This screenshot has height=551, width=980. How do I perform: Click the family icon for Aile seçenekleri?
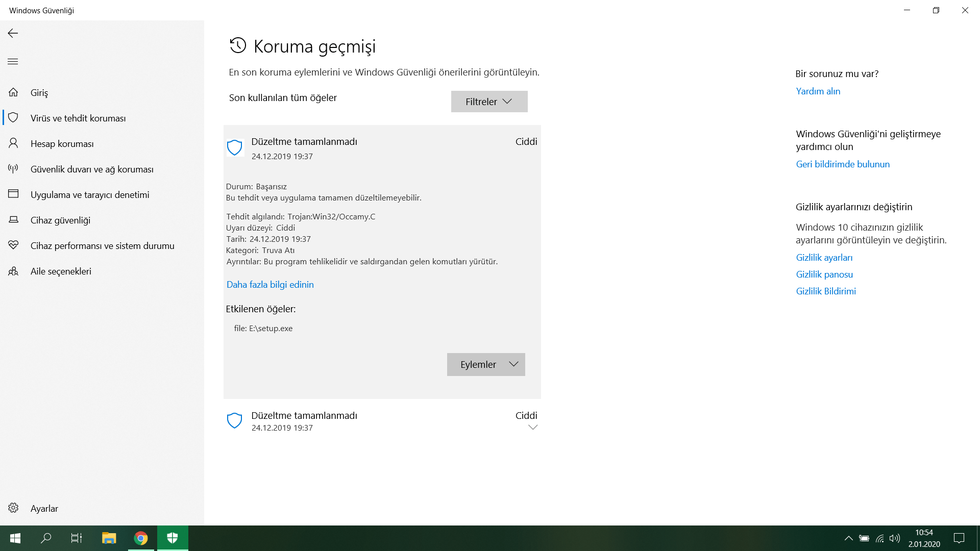click(x=13, y=271)
